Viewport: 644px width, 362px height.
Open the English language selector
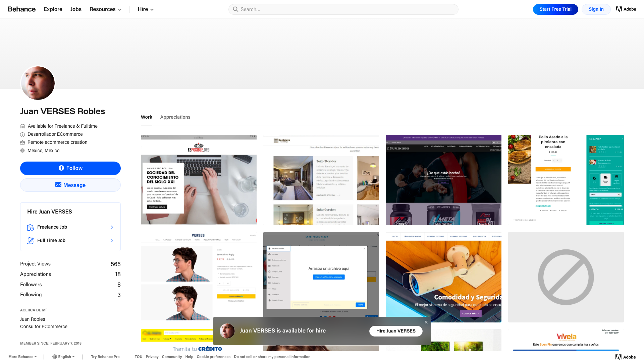pos(63,357)
